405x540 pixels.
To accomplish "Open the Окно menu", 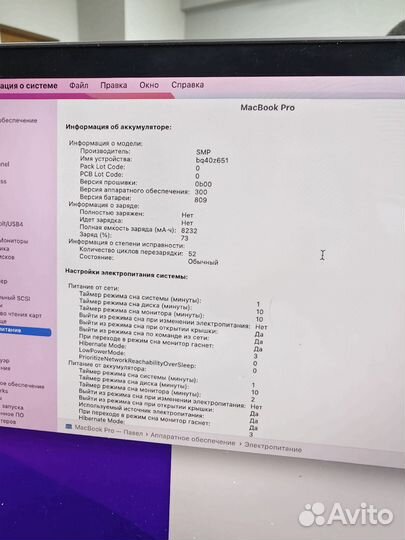I will point(149,85).
